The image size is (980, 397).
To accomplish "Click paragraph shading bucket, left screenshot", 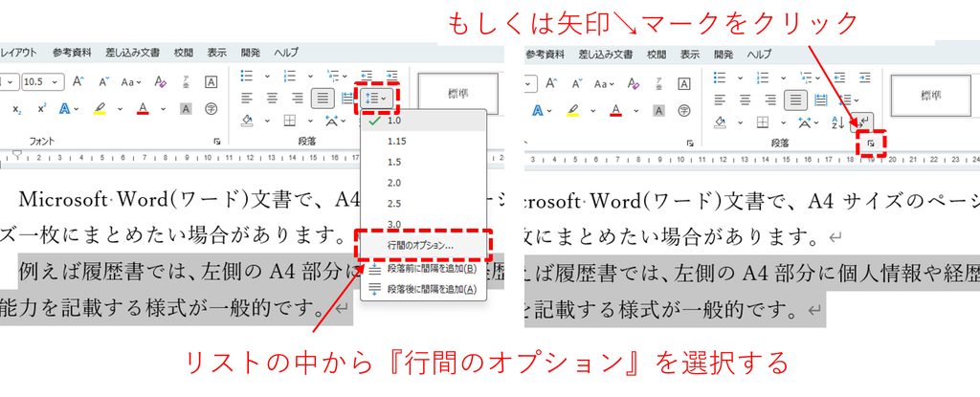I will (247, 121).
